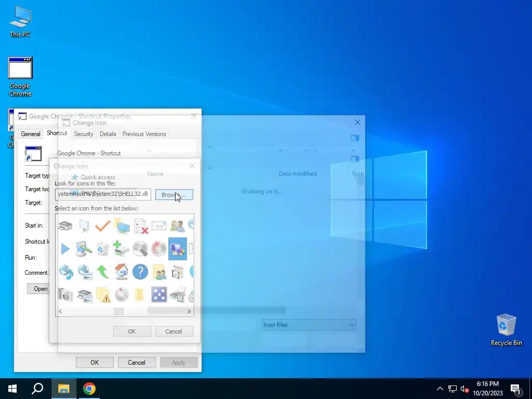This screenshot has height=399, width=532.
Task: Open the Icon files type dropdown
Action: click(309, 325)
